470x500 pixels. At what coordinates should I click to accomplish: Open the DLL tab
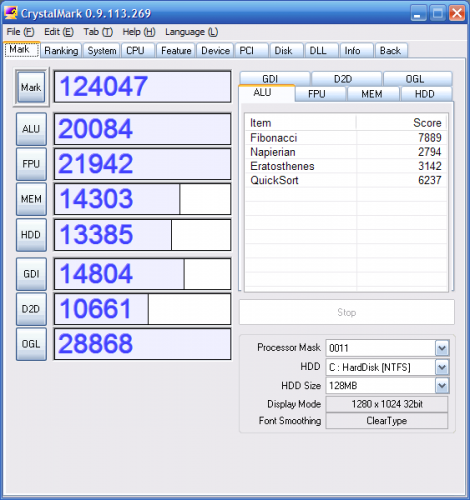322,51
